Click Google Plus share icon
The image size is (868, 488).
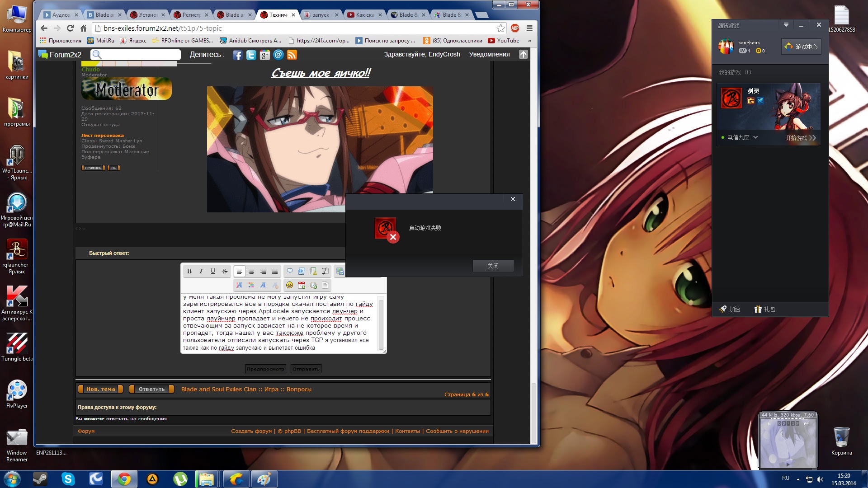264,55
